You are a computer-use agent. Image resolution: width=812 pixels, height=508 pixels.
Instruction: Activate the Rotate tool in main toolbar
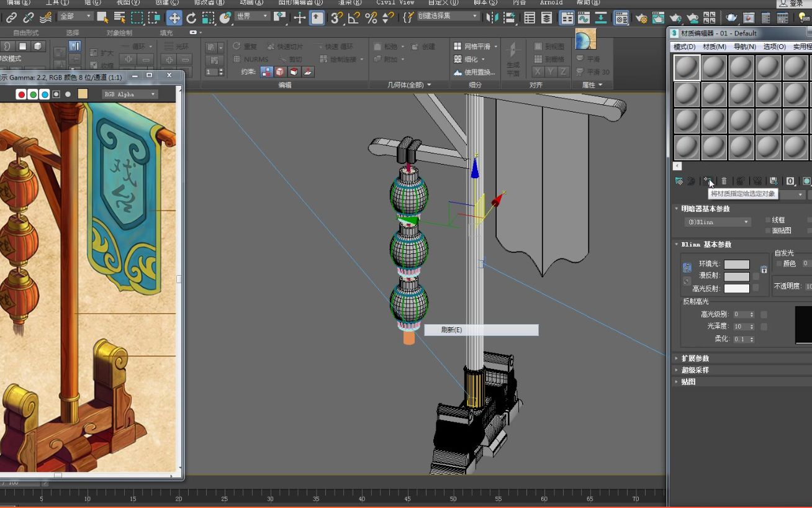point(191,18)
